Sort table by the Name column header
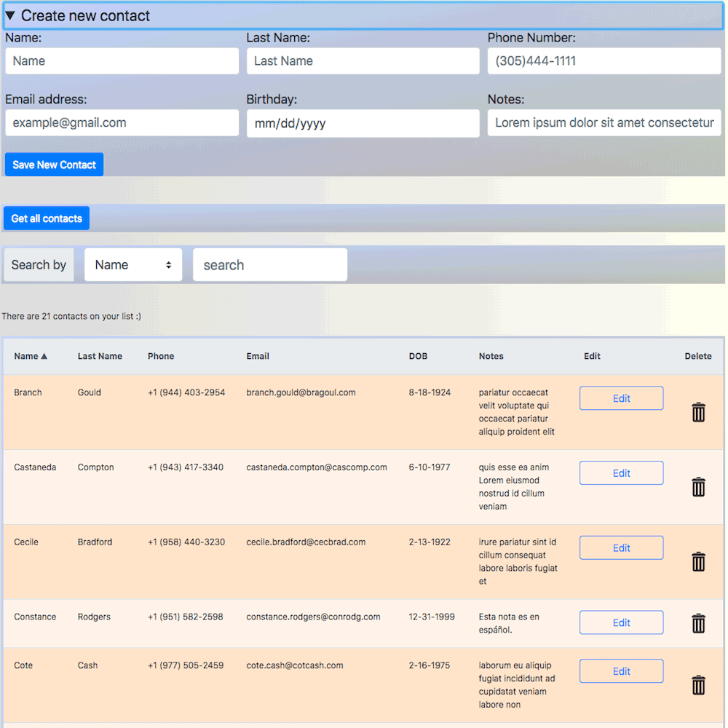This screenshot has width=728, height=728. coord(30,356)
